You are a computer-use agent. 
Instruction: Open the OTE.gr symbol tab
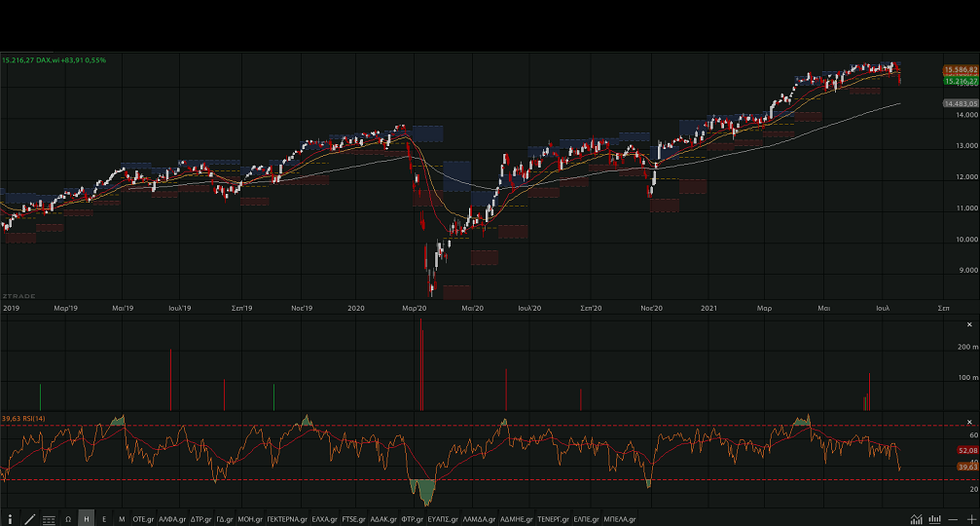(144, 519)
